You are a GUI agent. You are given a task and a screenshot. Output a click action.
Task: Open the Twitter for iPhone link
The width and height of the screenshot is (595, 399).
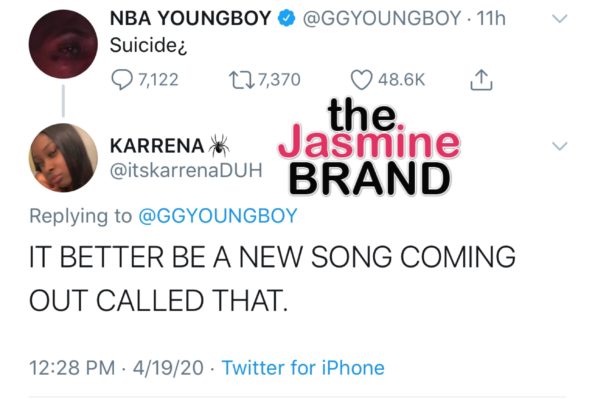tap(303, 367)
